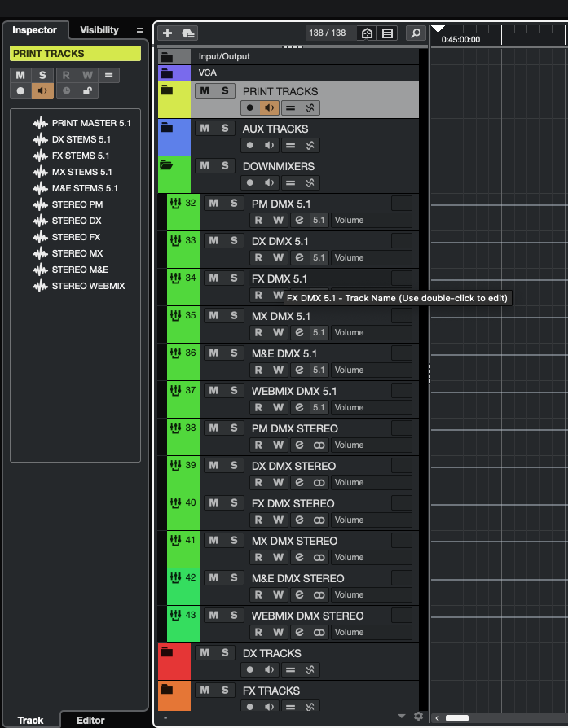Expand the purple VCA folder

[167, 73]
